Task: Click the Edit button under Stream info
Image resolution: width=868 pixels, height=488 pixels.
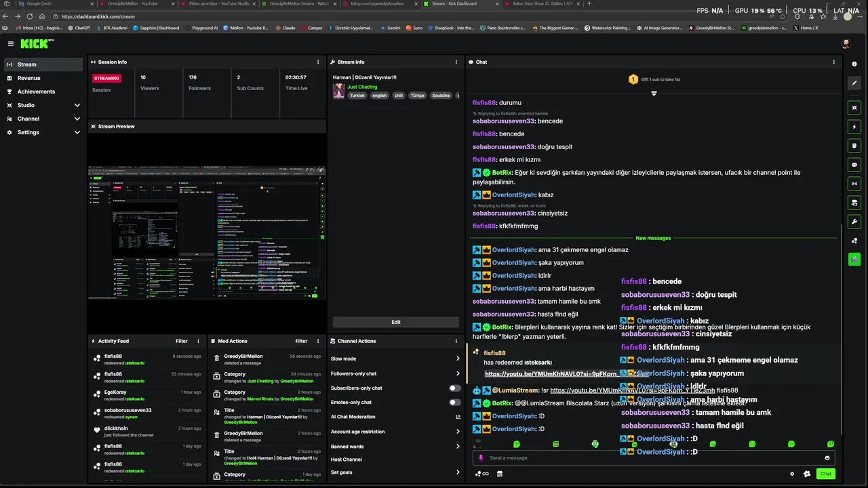Action: click(x=396, y=322)
